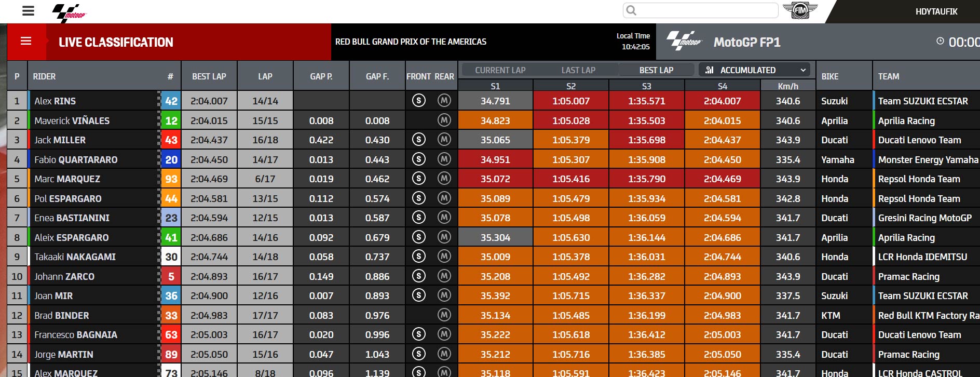Click the Accumulated chart icon

[x=710, y=70]
